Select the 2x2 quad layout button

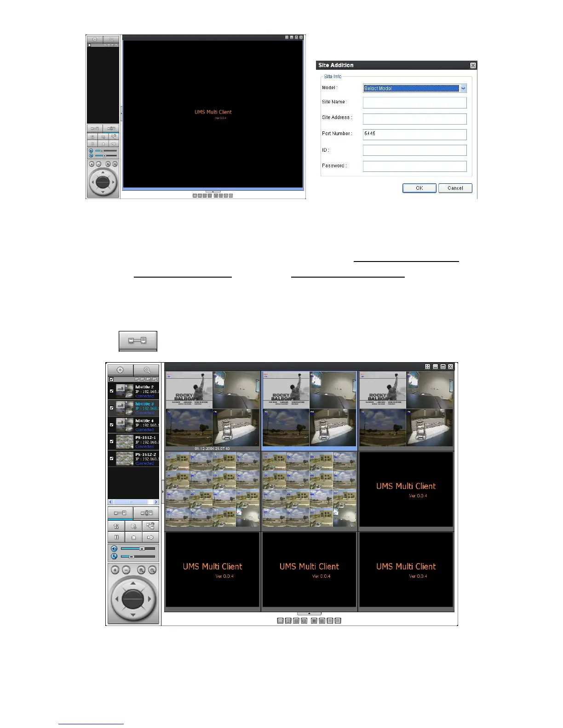(x=288, y=621)
